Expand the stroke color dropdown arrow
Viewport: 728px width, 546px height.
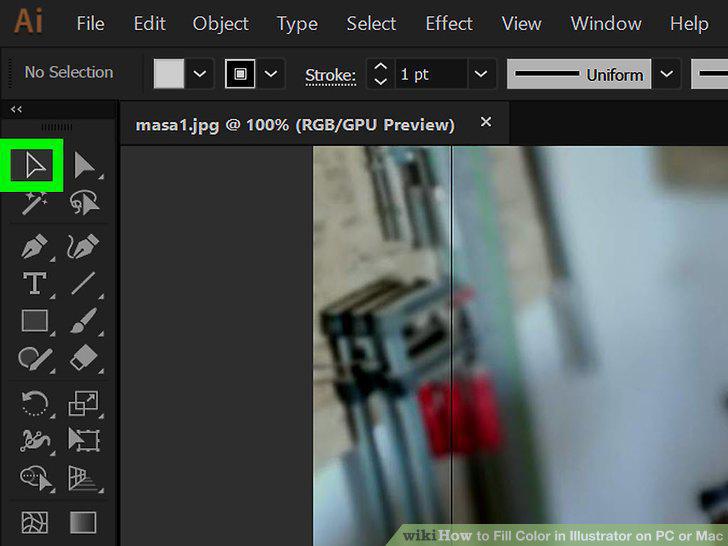click(x=271, y=74)
